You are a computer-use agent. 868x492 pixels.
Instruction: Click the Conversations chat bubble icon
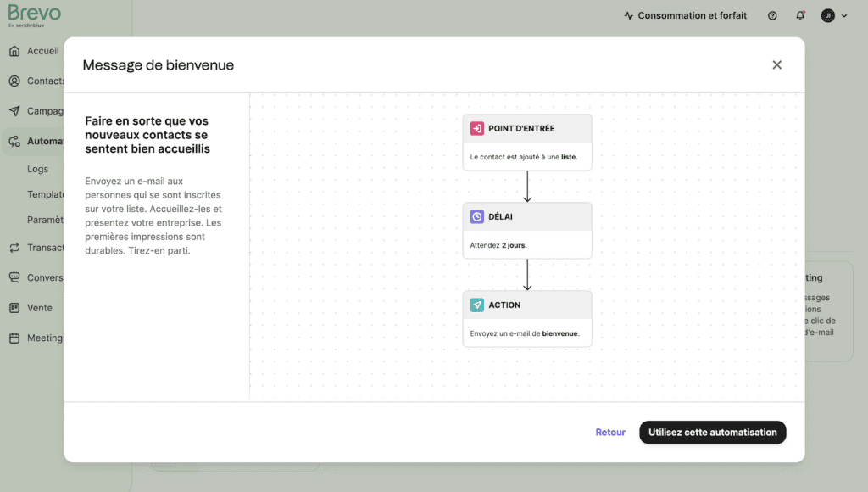point(14,277)
